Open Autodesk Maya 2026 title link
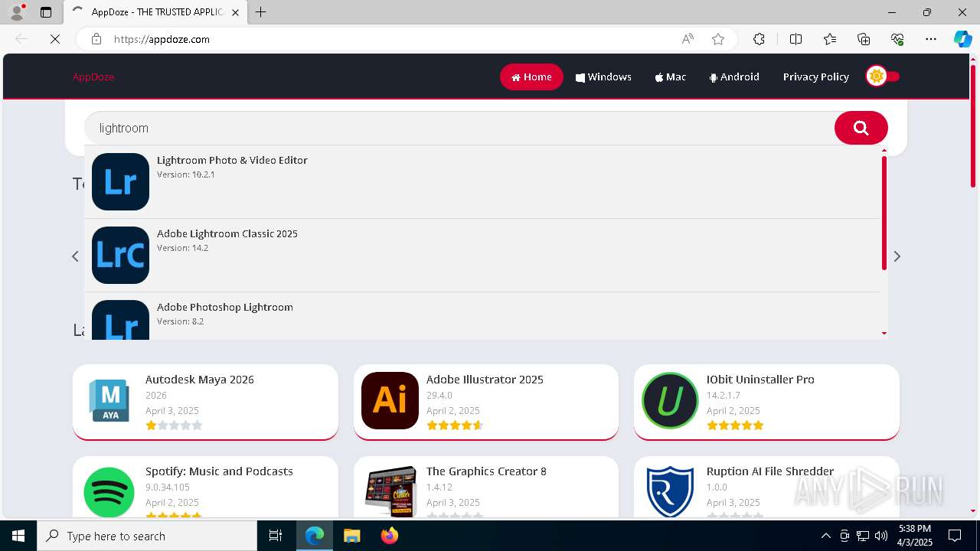 click(200, 380)
